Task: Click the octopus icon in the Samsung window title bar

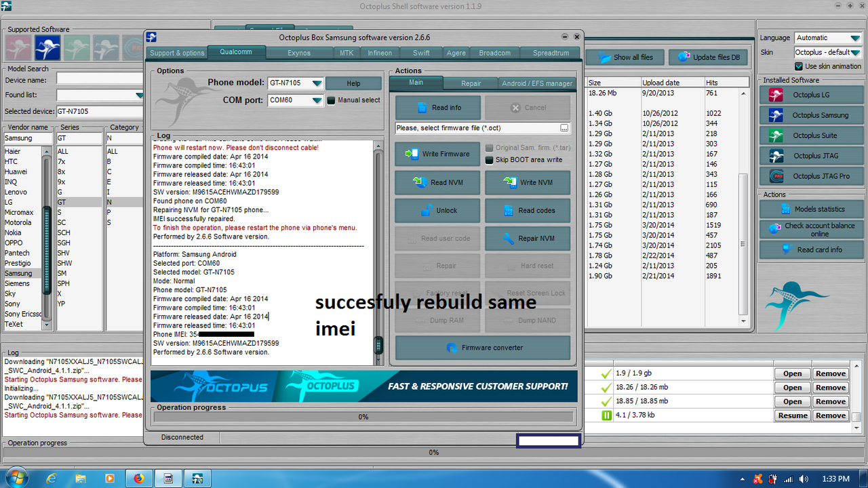Action: click(152, 37)
